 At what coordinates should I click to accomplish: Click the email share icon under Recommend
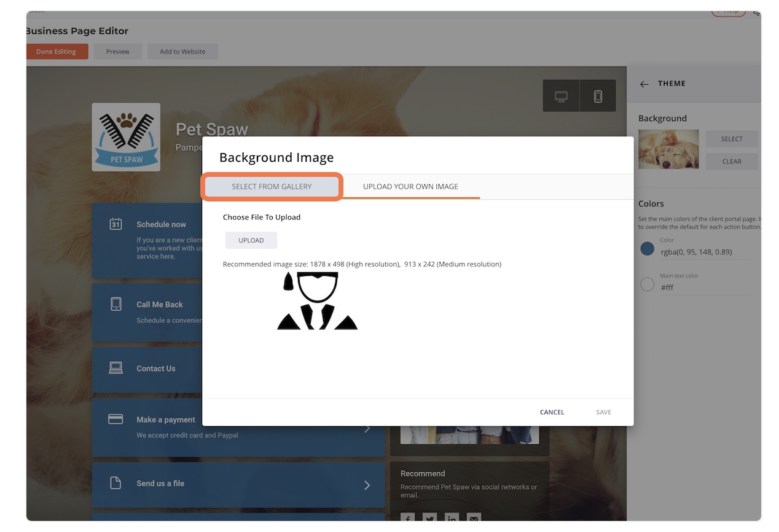[474, 518]
